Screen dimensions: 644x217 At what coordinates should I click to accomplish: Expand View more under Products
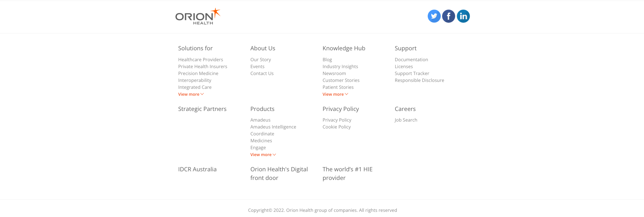tap(263, 155)
